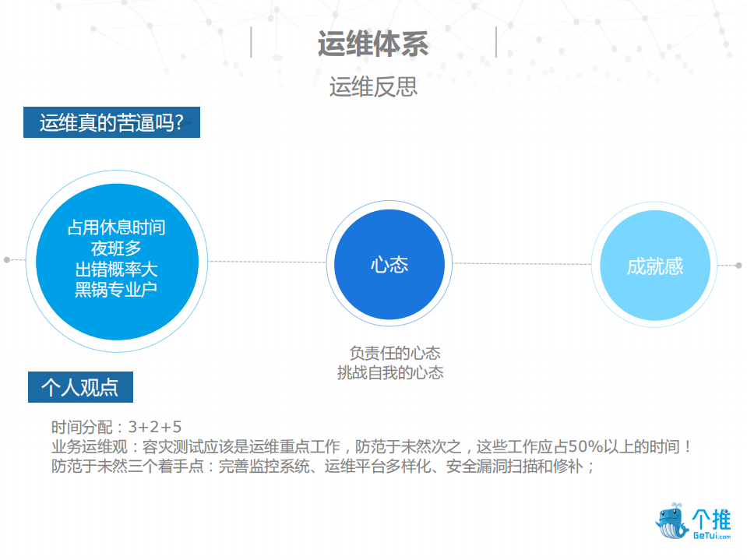Click the dark blue 心态 circle

(389, 264)
